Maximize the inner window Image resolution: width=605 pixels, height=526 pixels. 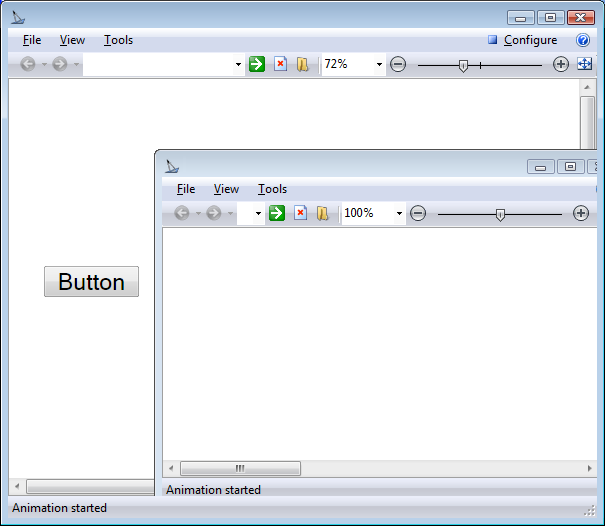point(570,167)
